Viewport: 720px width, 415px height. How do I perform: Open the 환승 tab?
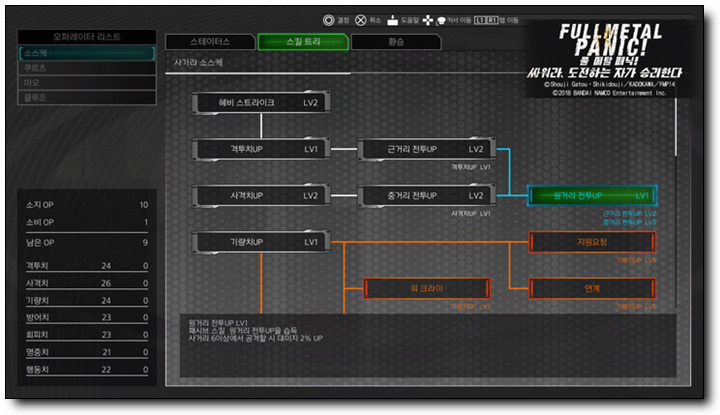[x=396, y=42]
